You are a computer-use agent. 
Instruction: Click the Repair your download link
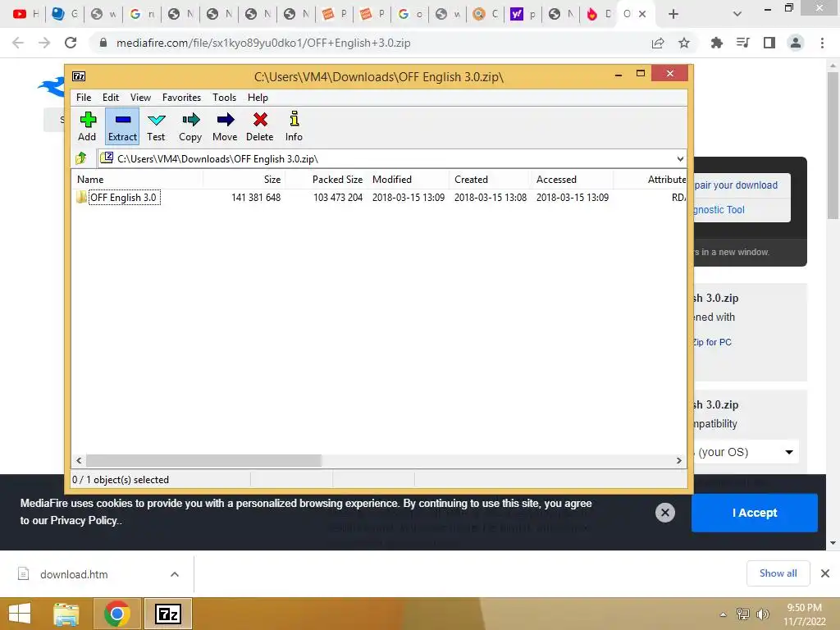coord(736,185)
